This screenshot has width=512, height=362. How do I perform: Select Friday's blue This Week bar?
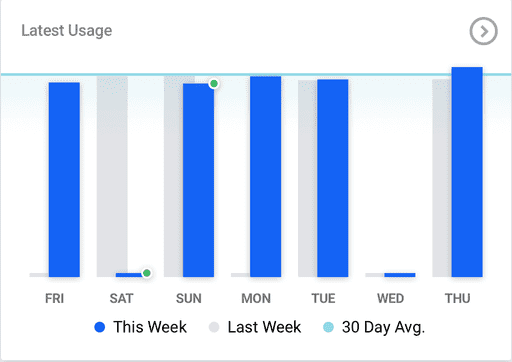point(64,180)
